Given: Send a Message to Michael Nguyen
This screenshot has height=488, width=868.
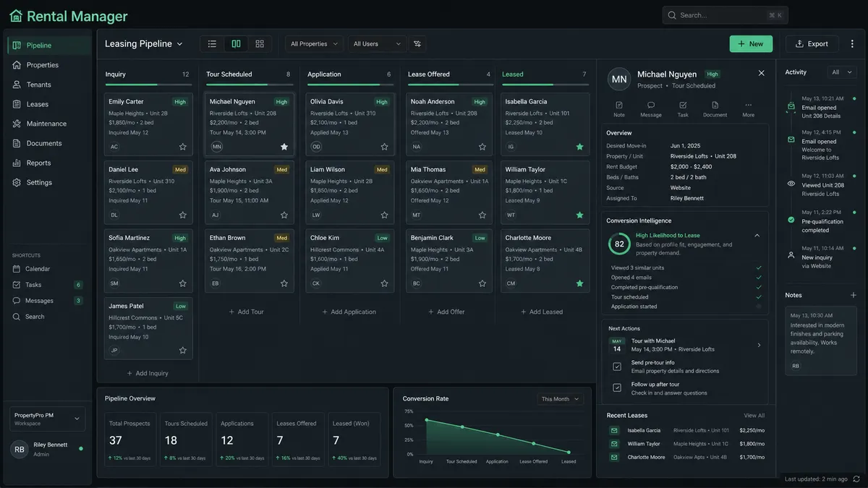Looking at the screenshot, I should 651,109.
